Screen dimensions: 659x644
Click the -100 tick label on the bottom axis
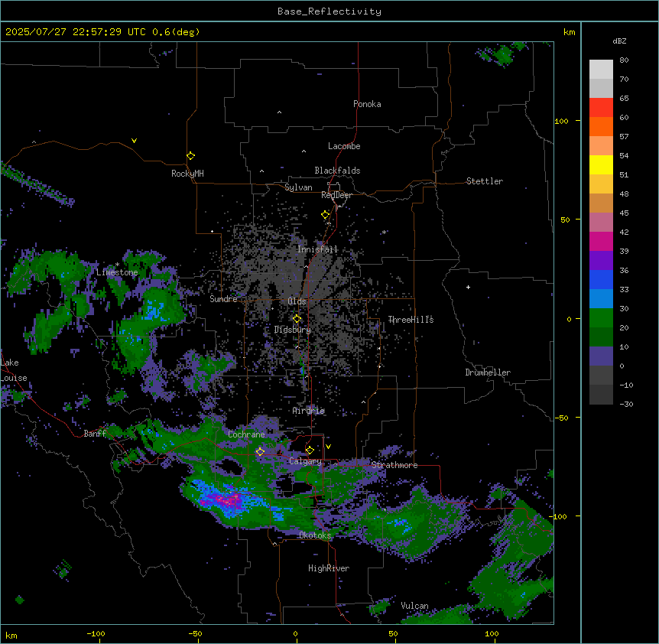(96, 633)
